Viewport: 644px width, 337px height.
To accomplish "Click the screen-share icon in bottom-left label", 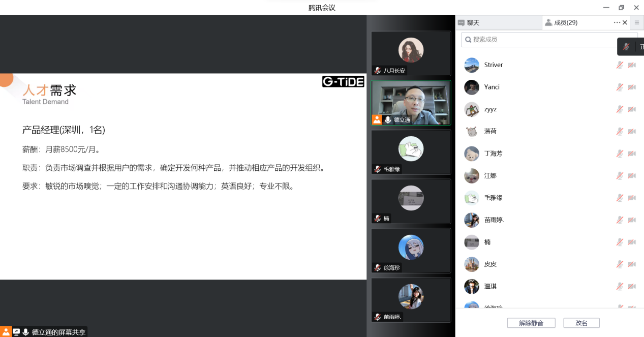I will point(16,332).
